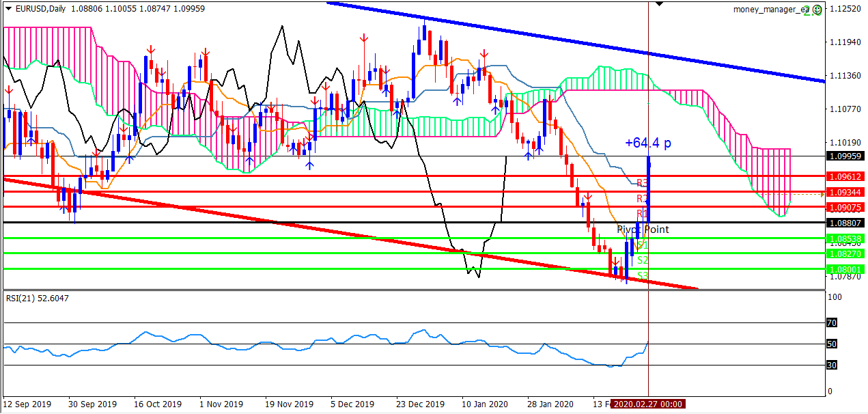
Task: Click the 1 Nov 2019 date label
Action: pyautogui.click(x=220, y=404)
